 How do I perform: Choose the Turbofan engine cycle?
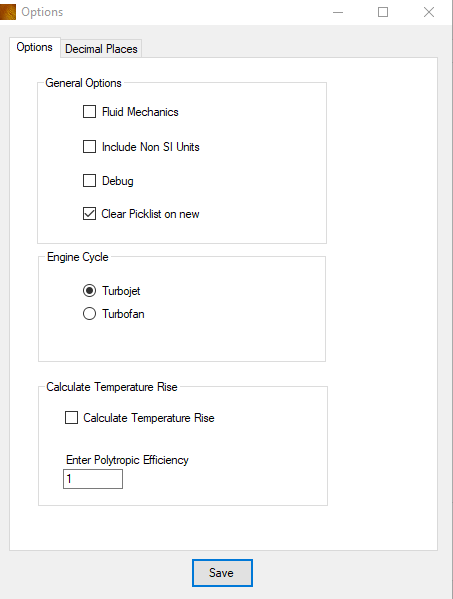[x=89, y=314]
